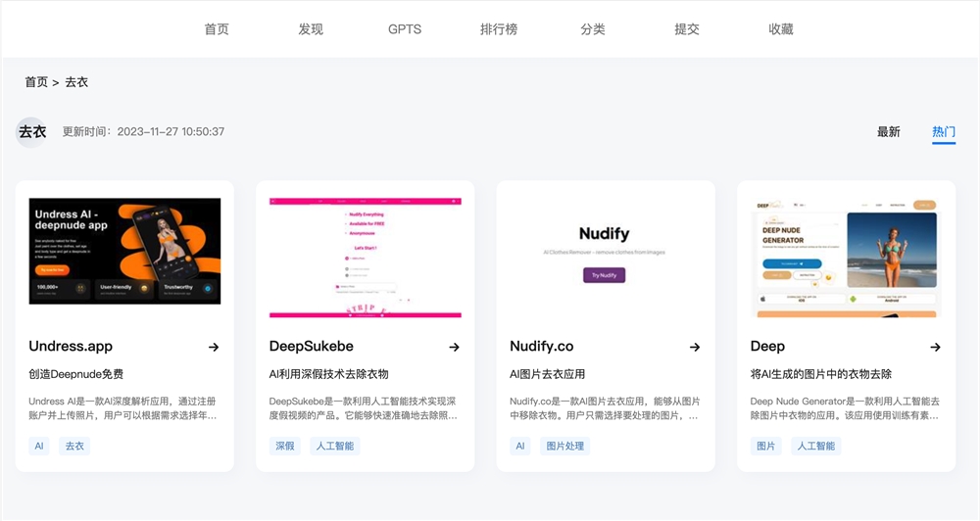Viewport: 980px width, 521px height.
Task: Open the arrow icon on DeepSukebe card
Action: 455,347
